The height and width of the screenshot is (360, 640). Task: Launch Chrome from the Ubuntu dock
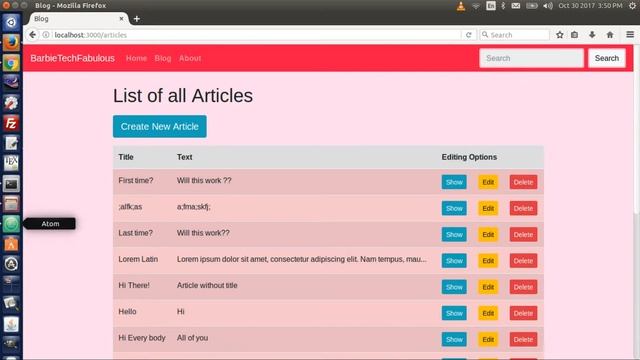coord(11,62)
